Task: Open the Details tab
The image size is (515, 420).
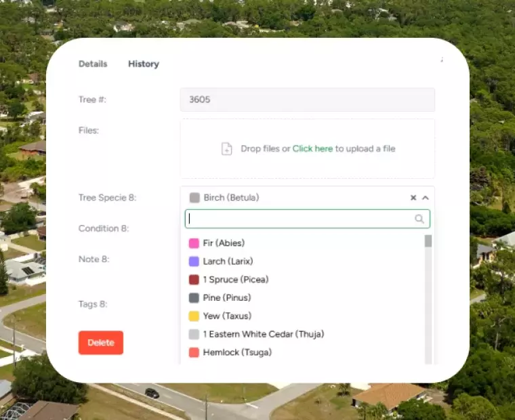Action: 93,64
